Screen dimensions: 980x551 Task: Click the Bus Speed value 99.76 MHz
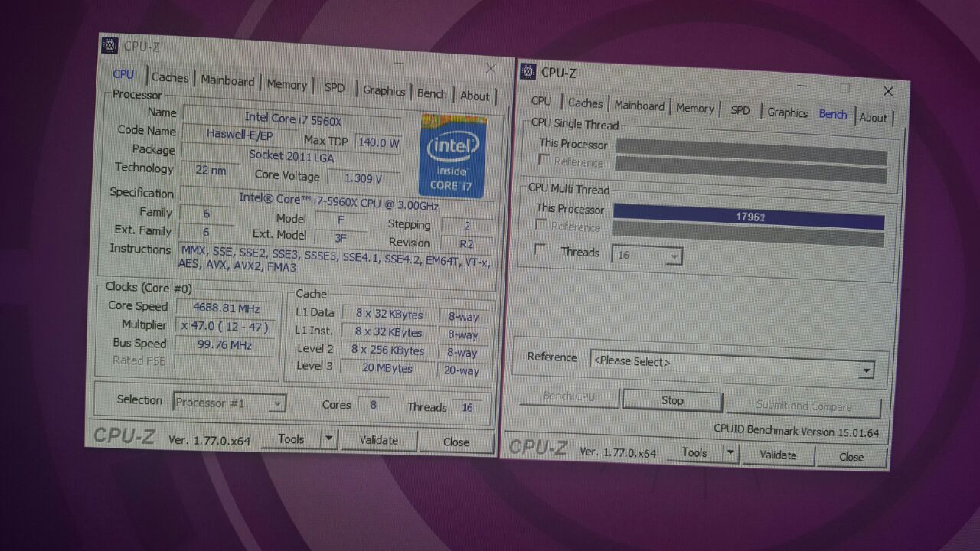point(225,345)
